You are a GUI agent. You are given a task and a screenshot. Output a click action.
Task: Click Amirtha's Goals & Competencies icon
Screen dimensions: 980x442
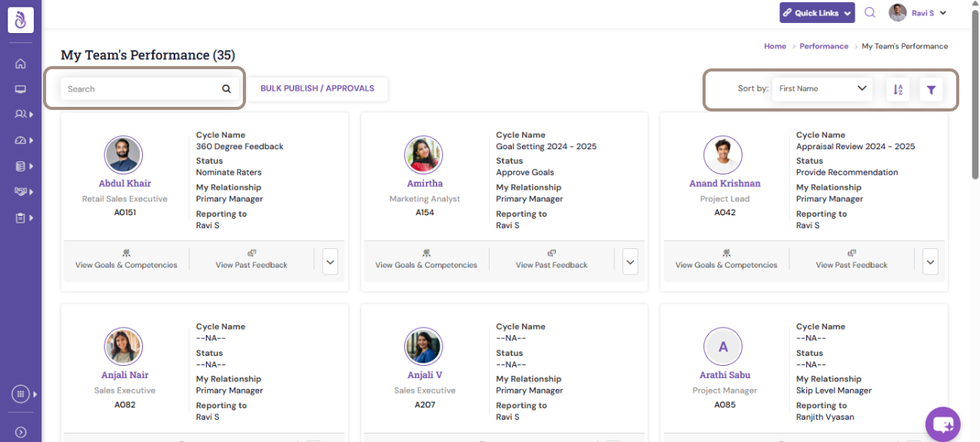tap(426, 252)
